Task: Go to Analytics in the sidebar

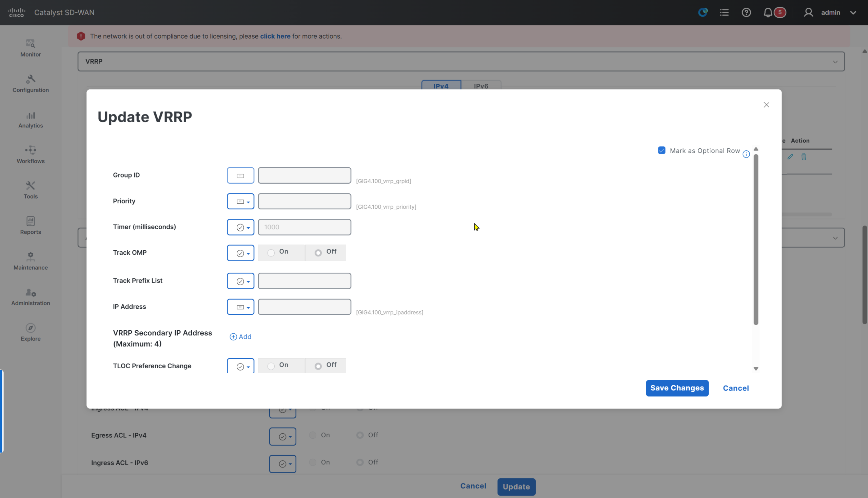Action: coord(31,120)
